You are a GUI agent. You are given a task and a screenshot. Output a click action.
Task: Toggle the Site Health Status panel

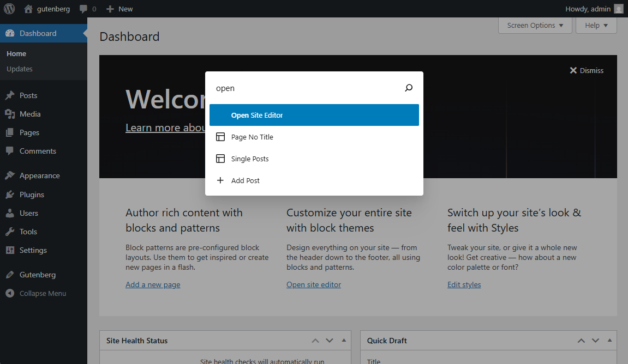click(x=344, y=341)
